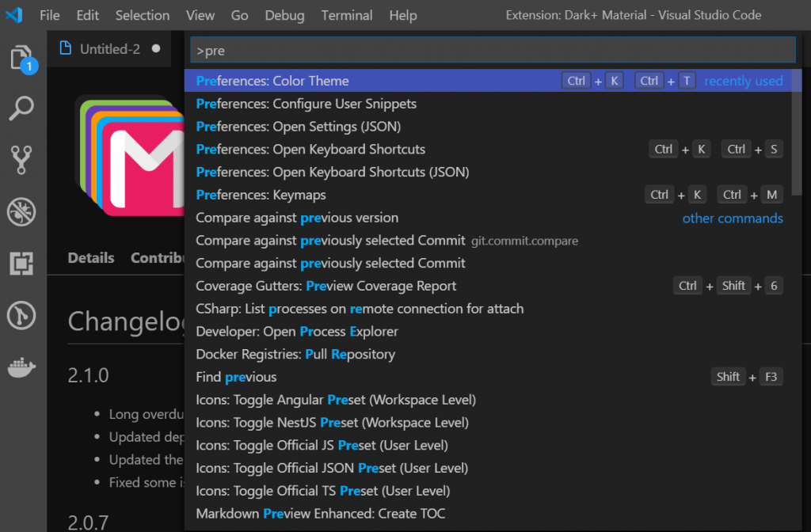
Task: Select Icons: Toggle Angular Preset (Workspace Level)
Action: 336,400
